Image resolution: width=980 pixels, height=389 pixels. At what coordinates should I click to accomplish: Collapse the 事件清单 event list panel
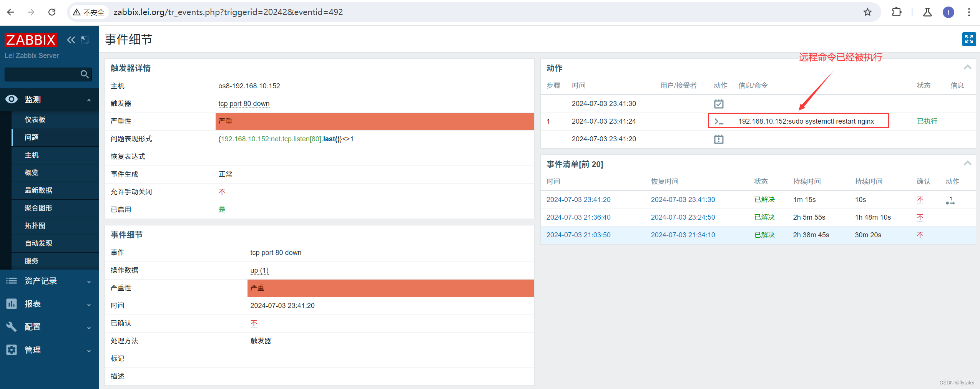coord(967,164)
